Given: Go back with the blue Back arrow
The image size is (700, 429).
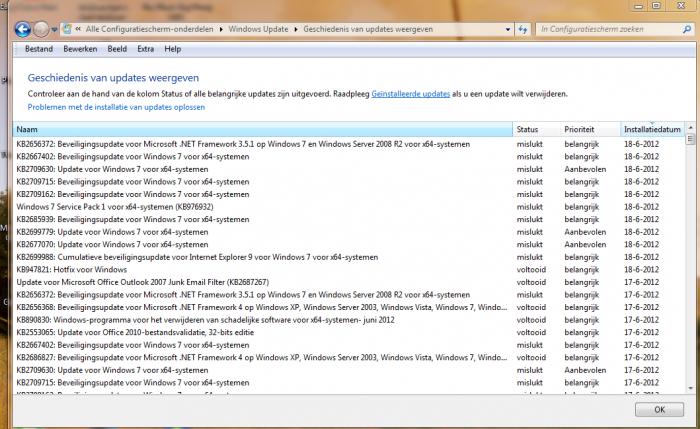Looking at the screenshot, I should click(23, 30).
